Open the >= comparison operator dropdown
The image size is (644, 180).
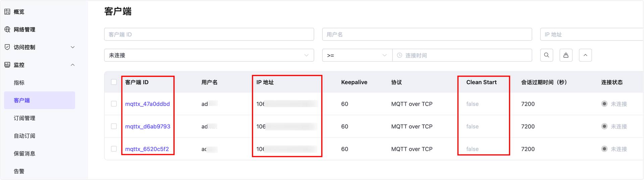coord(357,55)
